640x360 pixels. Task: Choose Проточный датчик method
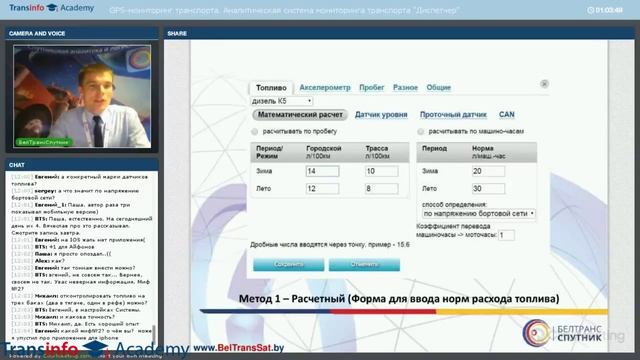(453, 115)
